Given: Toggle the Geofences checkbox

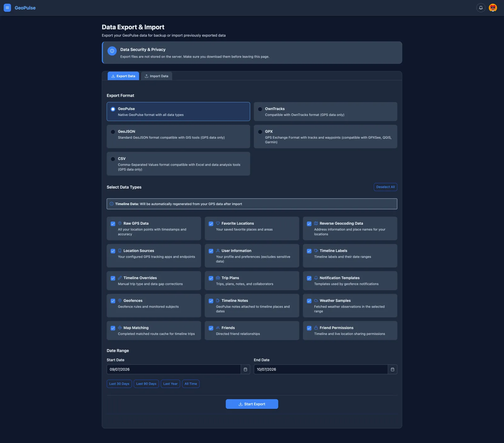Looking at the screenshot, I should (113, 301).
